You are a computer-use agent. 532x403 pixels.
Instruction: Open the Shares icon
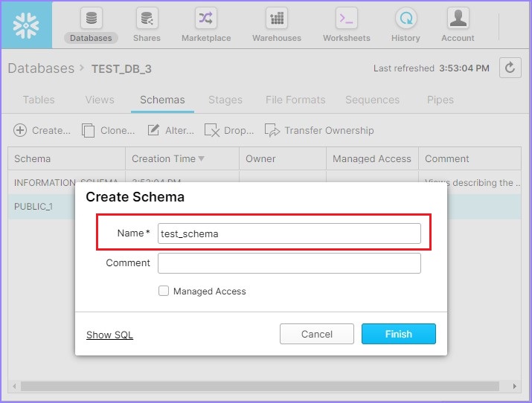point(147,19)
